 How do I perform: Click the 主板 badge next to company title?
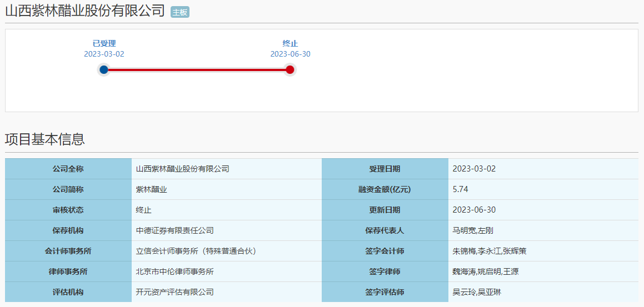[x=180, y=12]
